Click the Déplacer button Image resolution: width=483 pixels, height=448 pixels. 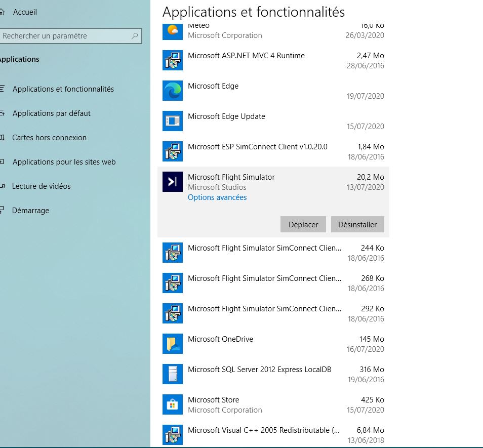click(x=303, y=224)
